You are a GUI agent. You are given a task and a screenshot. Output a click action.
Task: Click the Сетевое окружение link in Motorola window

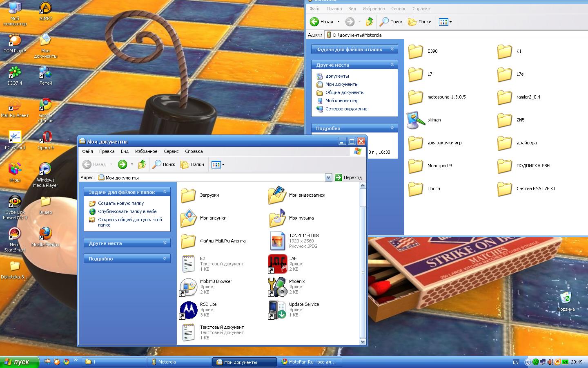(x=346, y=109)
